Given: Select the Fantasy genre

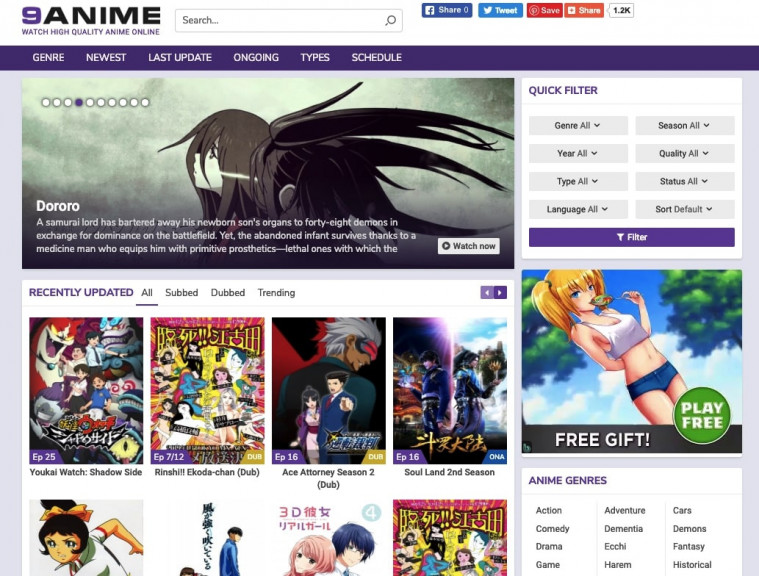Looking at the screenshot, I should click(x=688, y=546).
